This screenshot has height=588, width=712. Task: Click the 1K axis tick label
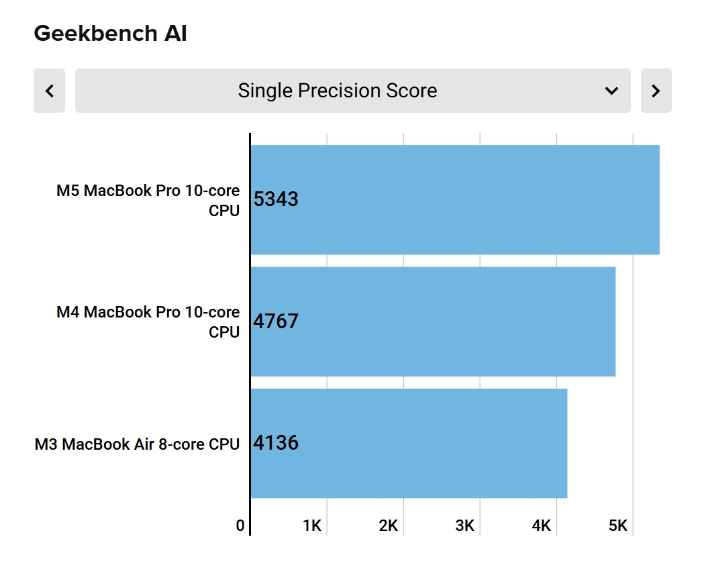click(x=312, y=526)
